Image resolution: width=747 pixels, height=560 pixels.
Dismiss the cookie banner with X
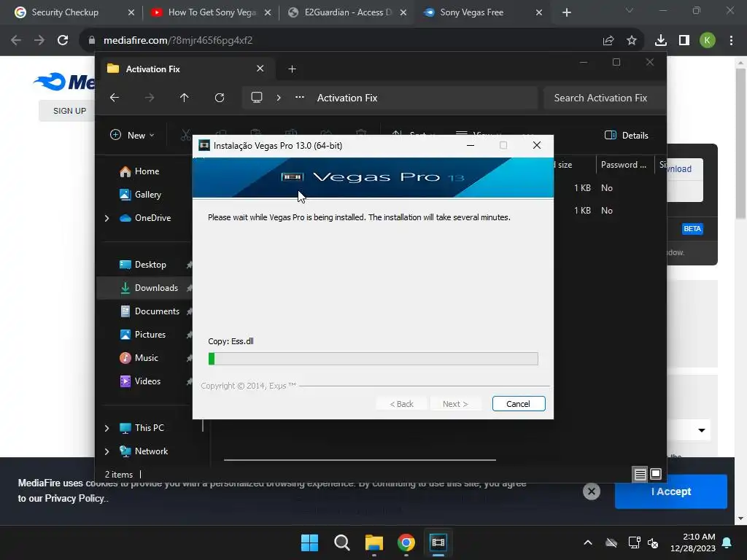(592, 491)
